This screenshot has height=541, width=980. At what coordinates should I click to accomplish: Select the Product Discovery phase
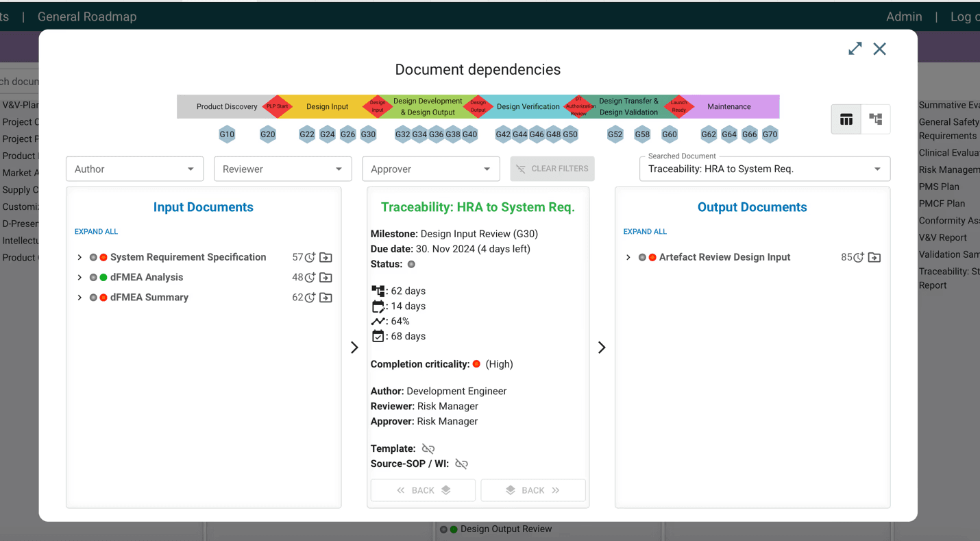[x=227, y=107]
